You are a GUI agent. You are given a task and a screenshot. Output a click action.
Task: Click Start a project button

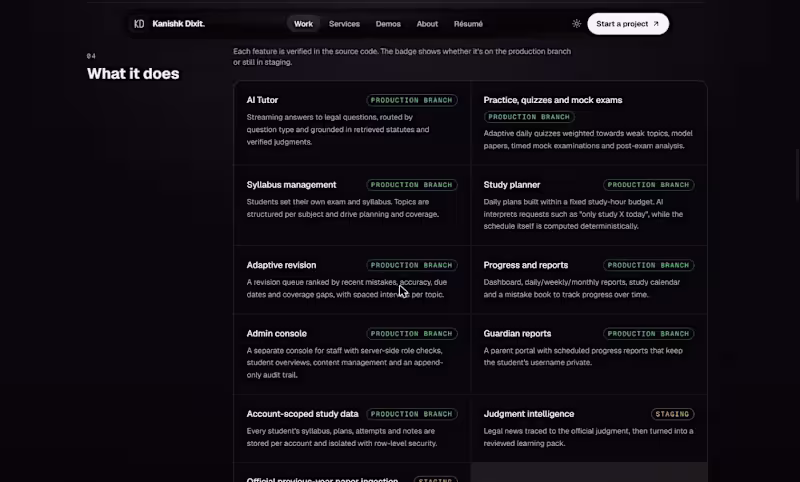[x=628, y=24]
